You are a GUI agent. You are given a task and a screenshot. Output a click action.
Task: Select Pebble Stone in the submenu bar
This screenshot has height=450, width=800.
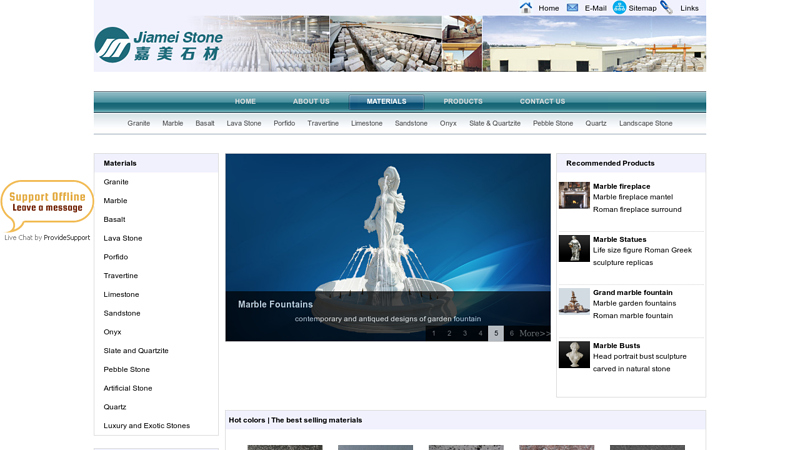(x=553, y=123)
